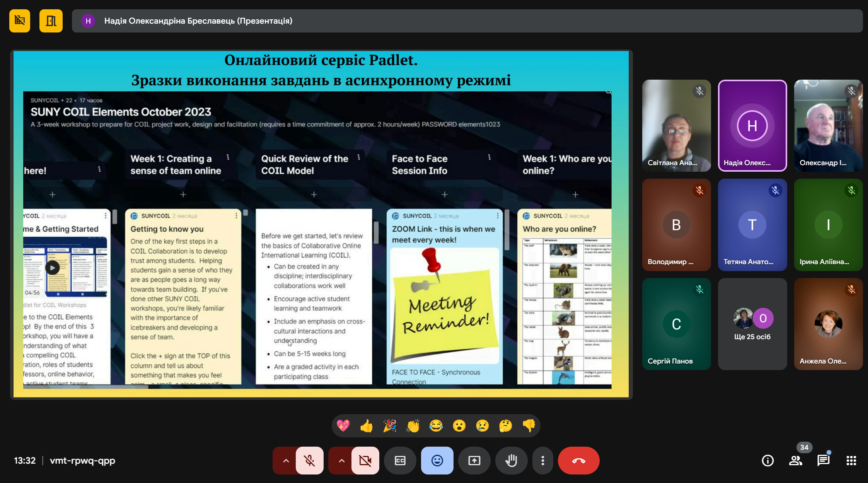Click the 34 participants count badge
The image size is (868, 483).
coord(804,447)
